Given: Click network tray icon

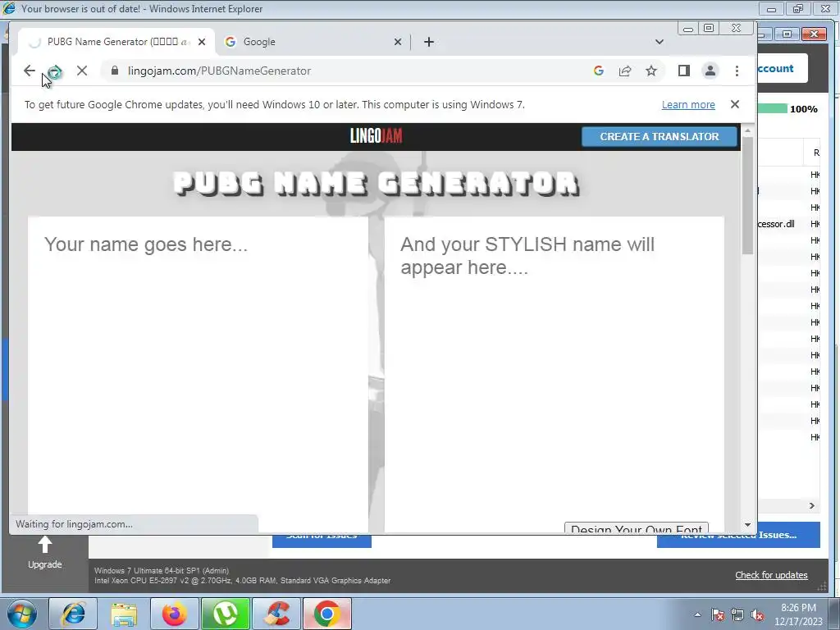Looking at the screenshot, I should coord(737,614).
